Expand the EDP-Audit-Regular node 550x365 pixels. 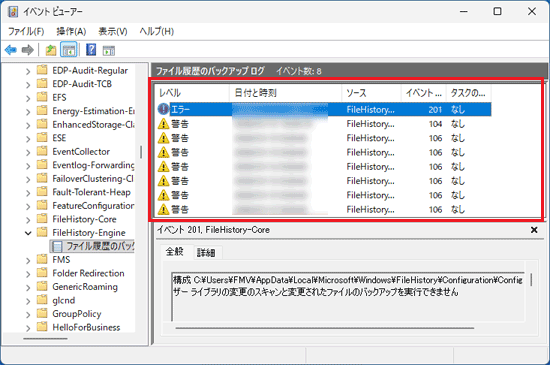coord(28,71)
